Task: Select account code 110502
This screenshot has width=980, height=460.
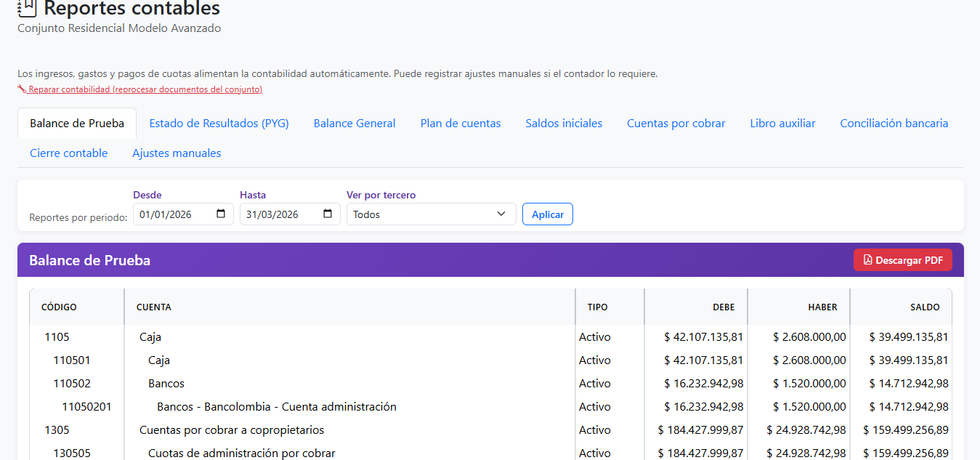Action: click(72, 384)
